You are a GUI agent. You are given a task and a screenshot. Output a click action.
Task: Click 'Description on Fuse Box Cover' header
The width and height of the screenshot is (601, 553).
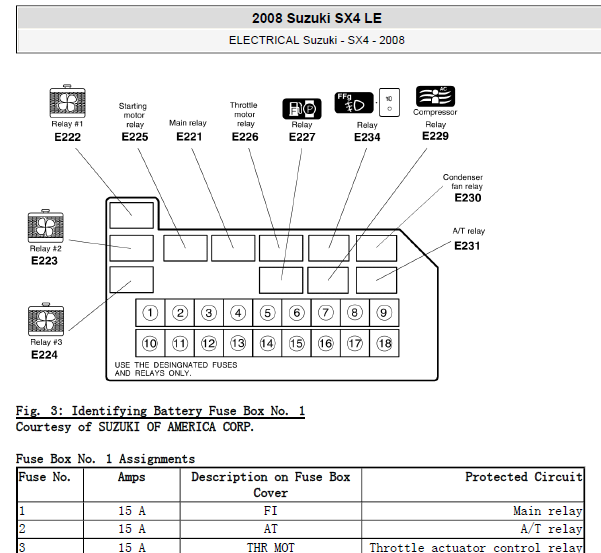click(271, 485)
